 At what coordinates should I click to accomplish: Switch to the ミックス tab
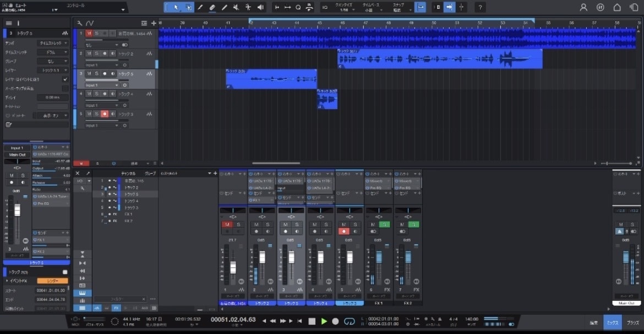(613, 323)
